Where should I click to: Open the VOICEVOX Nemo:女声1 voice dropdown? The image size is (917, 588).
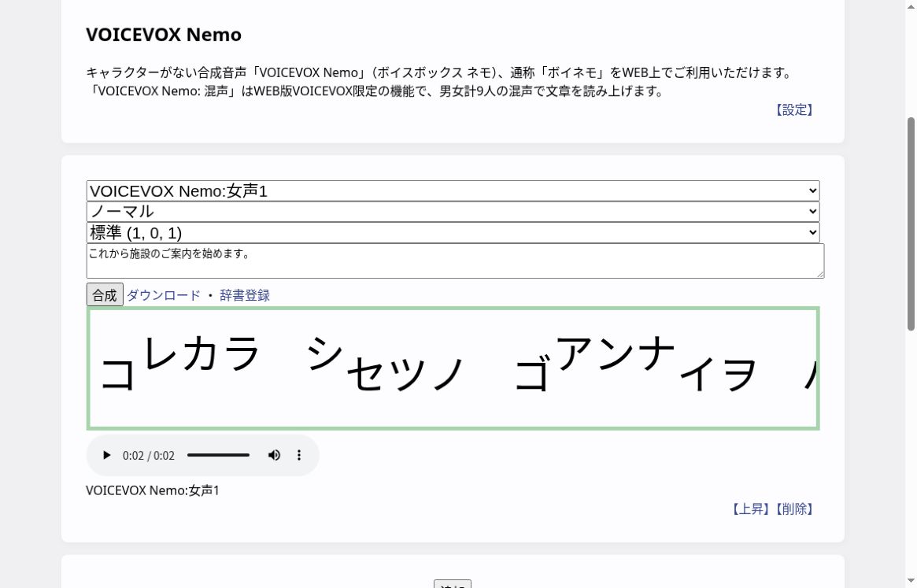(453, 190)
